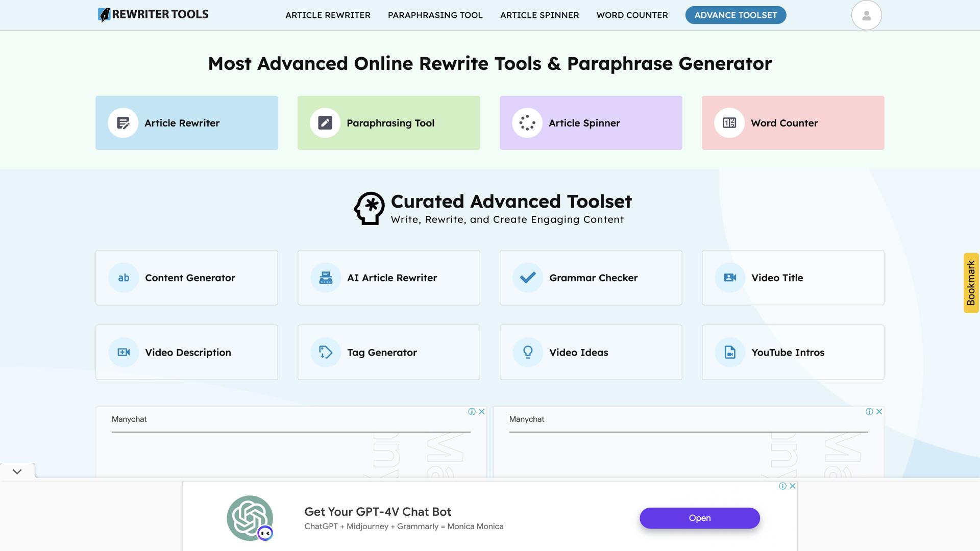
Task: Click the Rewriter Tools logo
Action: click(x=153, y=14)
